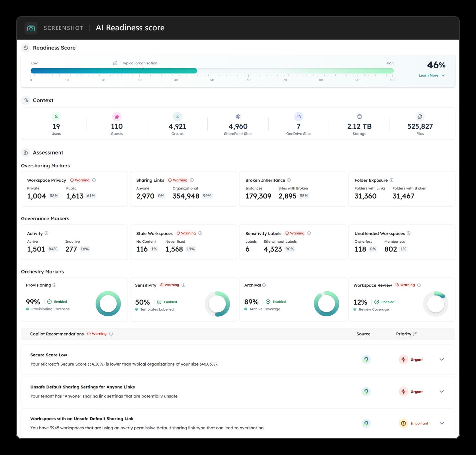Click the Context section icon
Viewport: 476px width, 455px height.
point(26,100)
